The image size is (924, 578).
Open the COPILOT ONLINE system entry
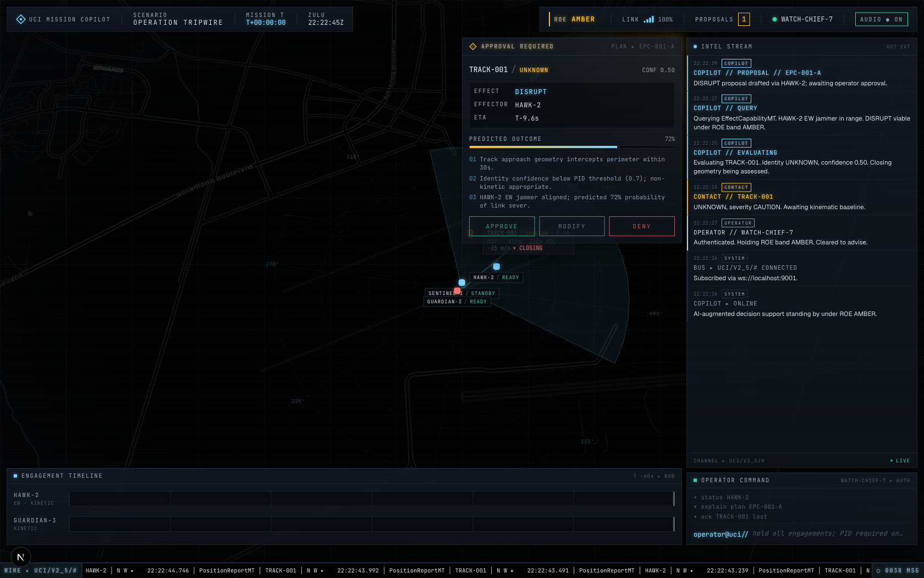pos(802,304)
